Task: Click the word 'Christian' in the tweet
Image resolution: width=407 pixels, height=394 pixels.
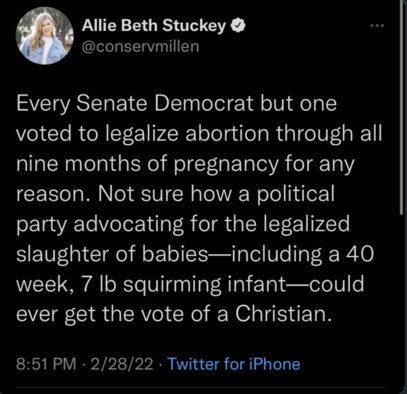Action: pos(281,314)
